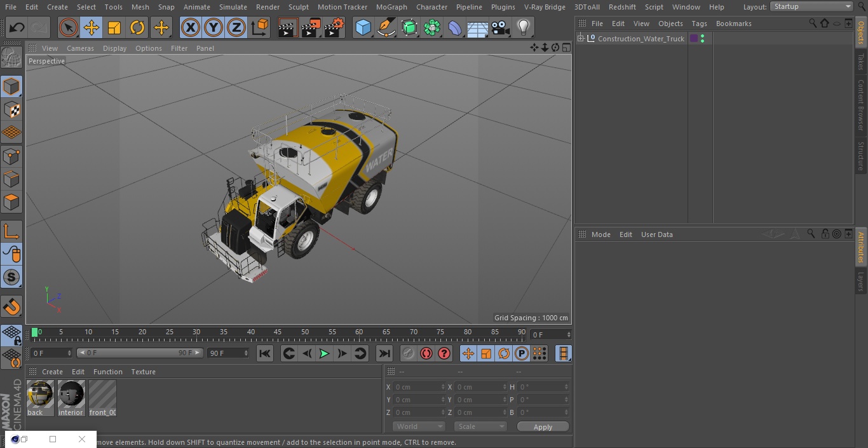Open the Sculpt menu

[299, 7]
